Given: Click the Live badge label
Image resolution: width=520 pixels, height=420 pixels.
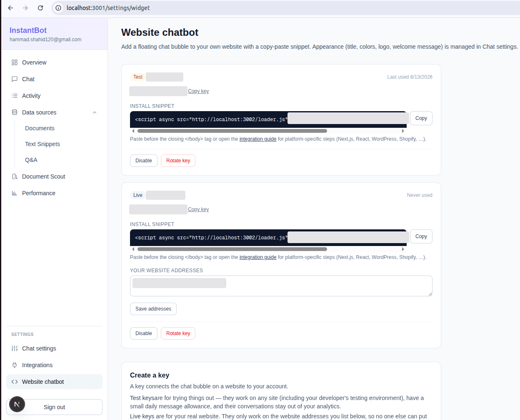Looking at the screenshot, I should pos(138,195).
